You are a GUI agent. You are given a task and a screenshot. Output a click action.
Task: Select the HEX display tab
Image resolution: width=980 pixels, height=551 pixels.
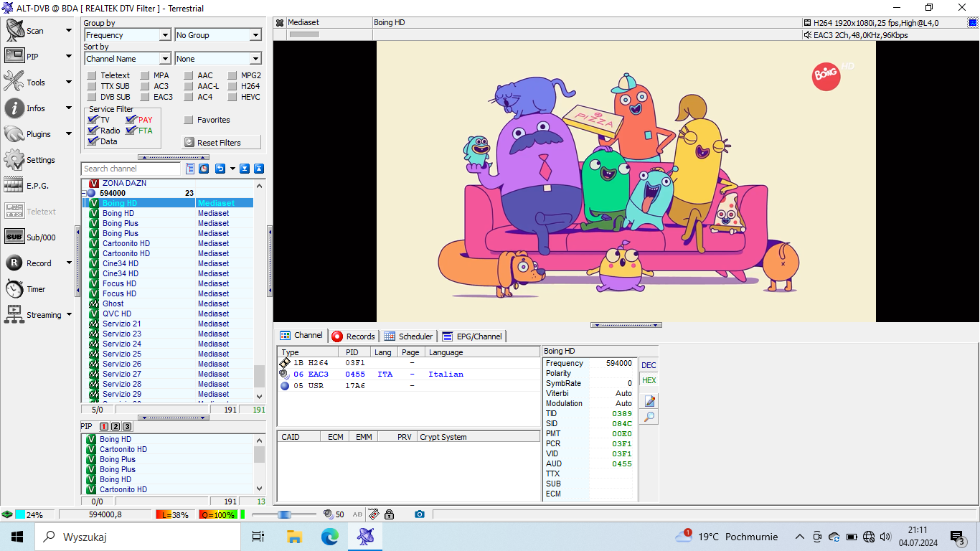pos(649,380)
